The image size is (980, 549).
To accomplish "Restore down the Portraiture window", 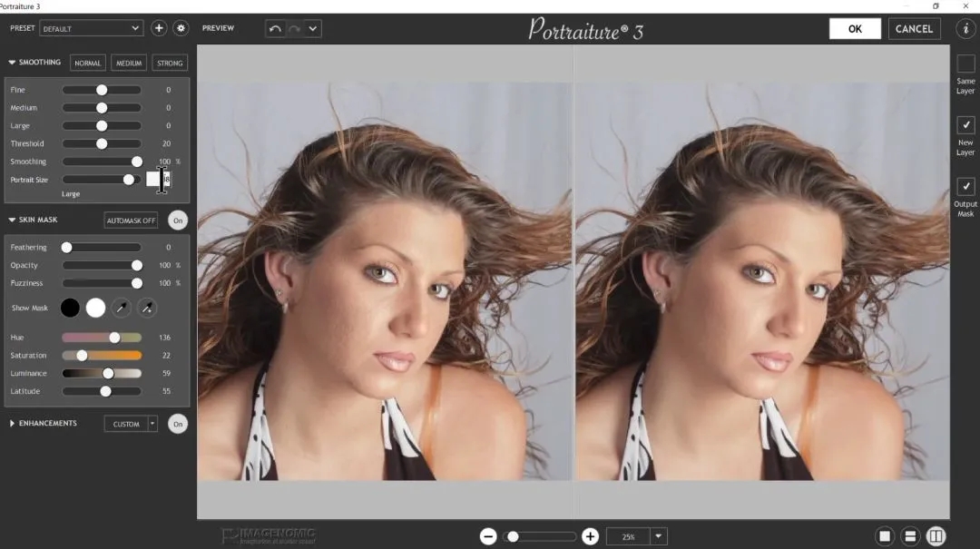I will [x=936, y=6].
